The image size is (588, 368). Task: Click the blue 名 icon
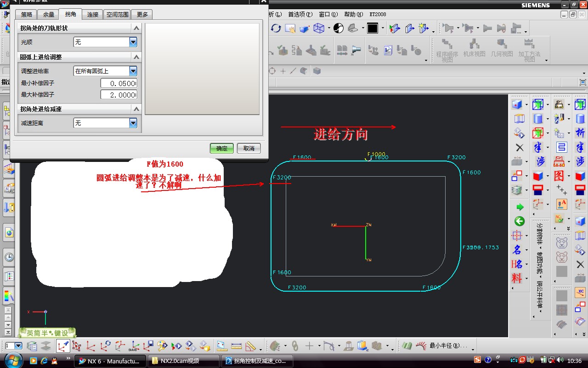pyautogui.click(x=517, y=250)
